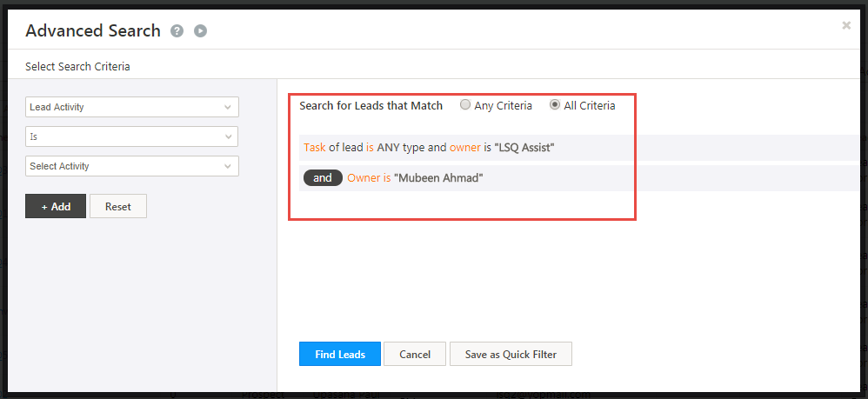Reset the search criteria
868x399 pixels.
pos(118,206)
